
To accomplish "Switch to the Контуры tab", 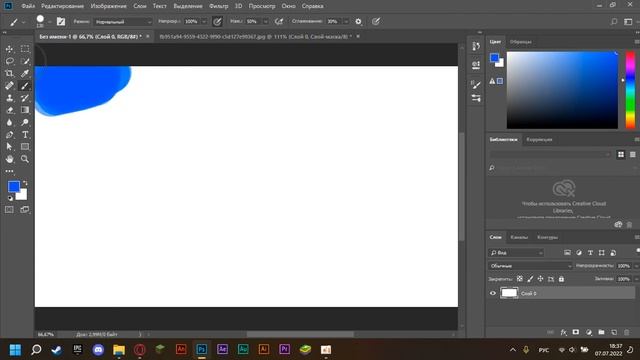I will [547, 237].
